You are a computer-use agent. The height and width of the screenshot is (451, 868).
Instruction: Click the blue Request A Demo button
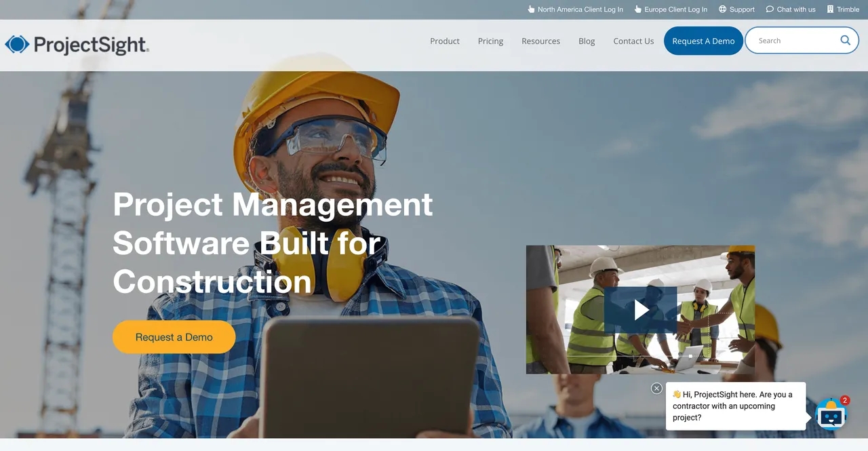[703, 41]
